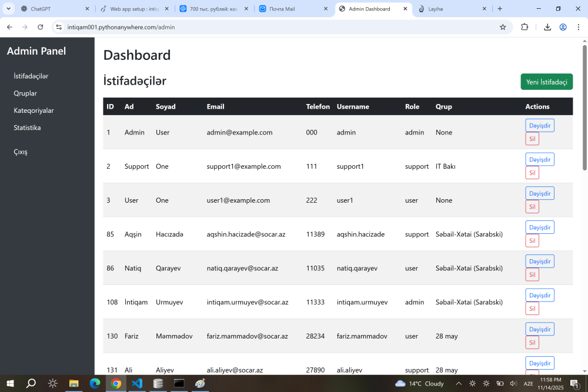The height and width of the screenshot is (392, 588).
Task: Open File Explorer from the taskbar
Action: pos(74,384)
